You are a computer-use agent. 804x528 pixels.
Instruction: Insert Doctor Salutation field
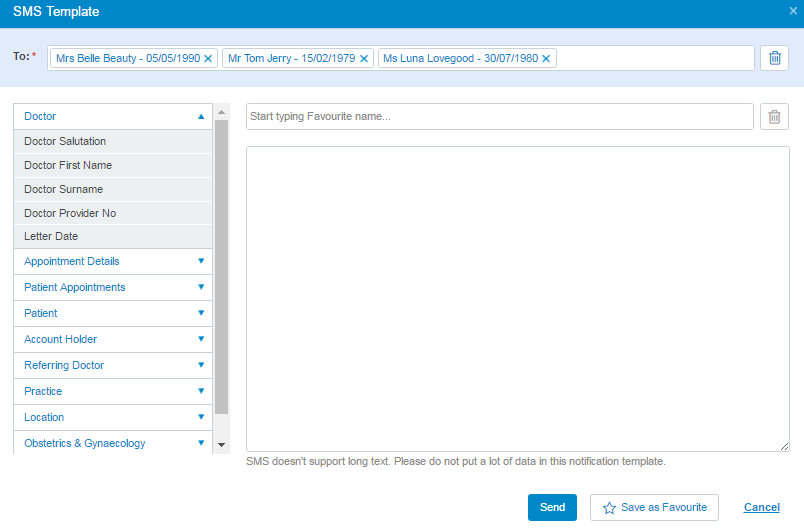113,141
